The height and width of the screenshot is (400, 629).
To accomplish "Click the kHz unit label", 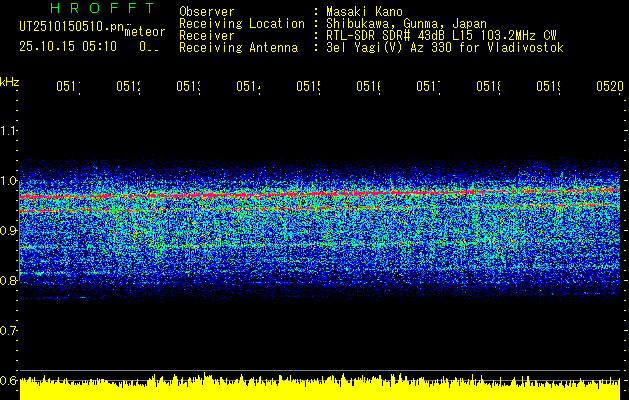I will click(9, 82).
